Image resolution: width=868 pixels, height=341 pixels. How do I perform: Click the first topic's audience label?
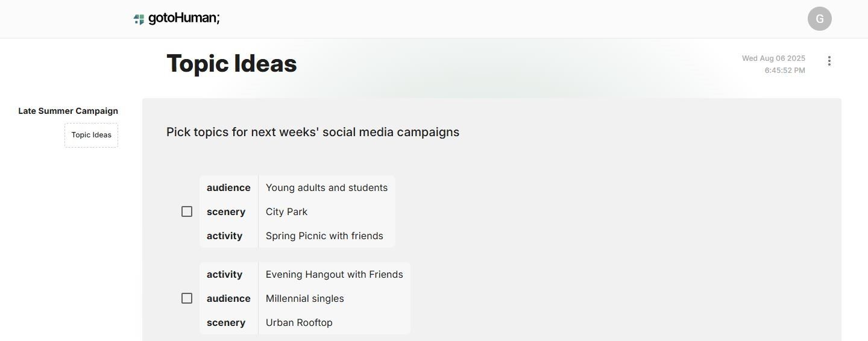pyautogui.click(x=228, y=187)
